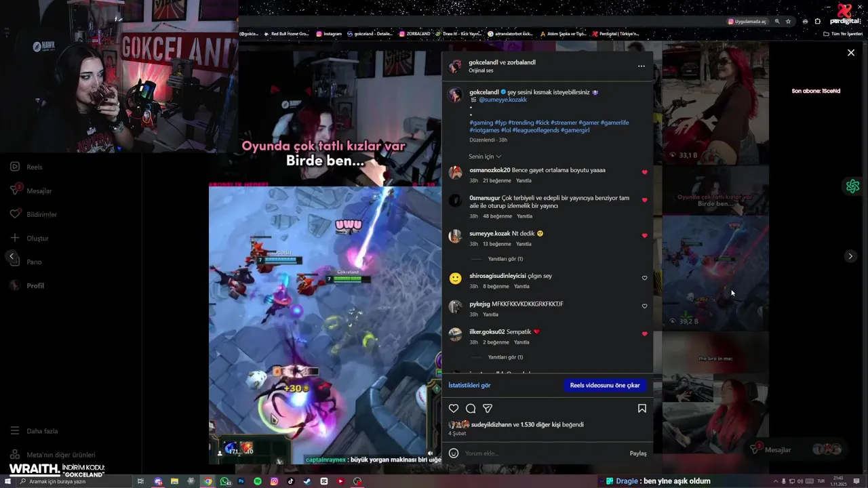Toggle like on 0smanugur's comment
This screenshot has width=868, height=488.
click(644, 200)
